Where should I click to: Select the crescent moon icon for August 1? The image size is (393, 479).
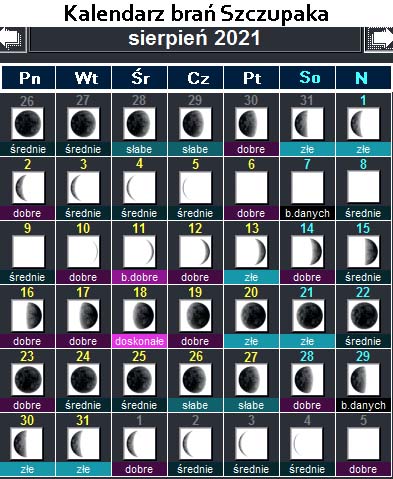point(363,123)
